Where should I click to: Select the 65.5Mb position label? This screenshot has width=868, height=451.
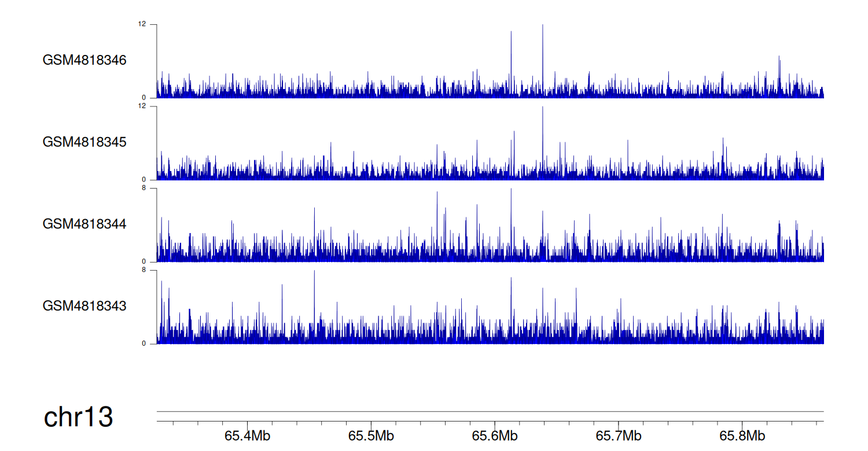coord(371,436)
